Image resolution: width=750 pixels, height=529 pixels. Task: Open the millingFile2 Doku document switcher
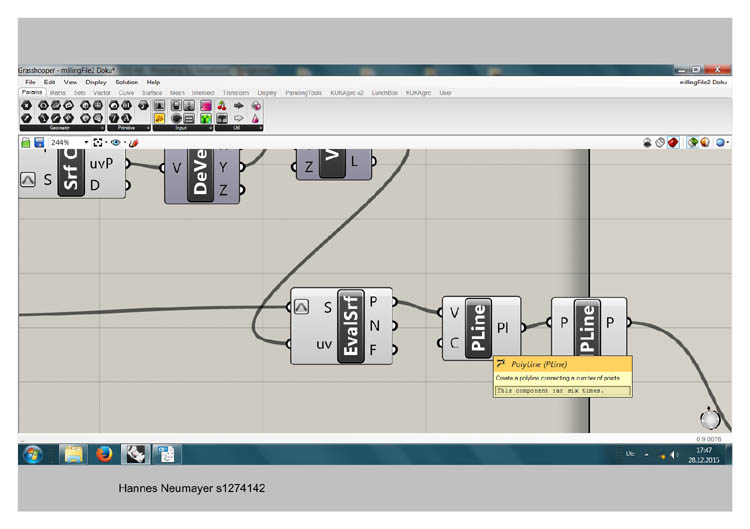click(703, 82)
